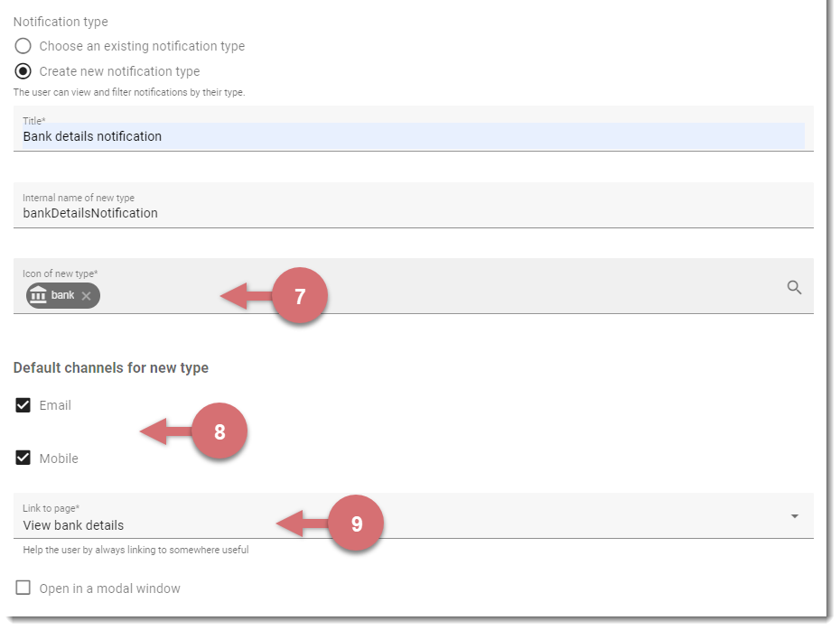Remove the bank icon chip with its X

[86, 295]
